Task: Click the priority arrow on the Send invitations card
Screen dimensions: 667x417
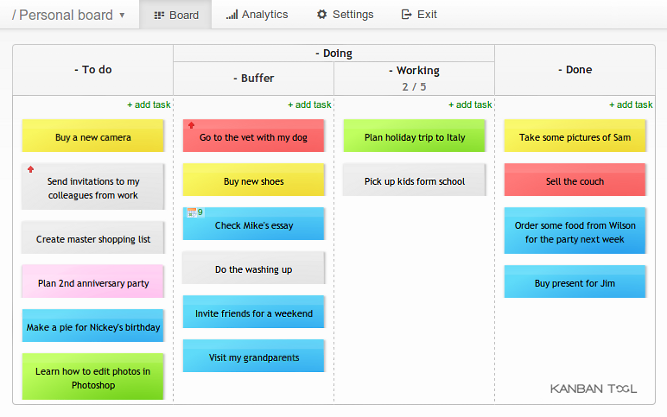Action: pos(30,170)
